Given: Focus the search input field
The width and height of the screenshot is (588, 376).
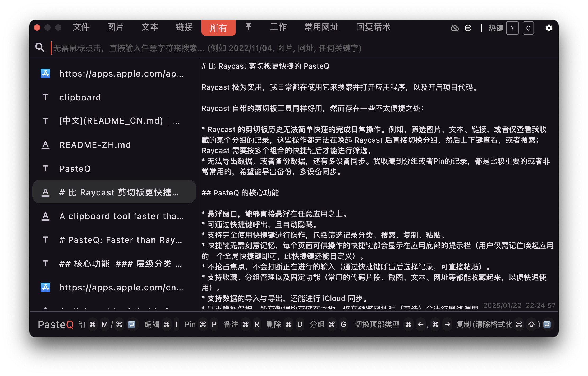Looking at the screenshot, I should (304, 48).
